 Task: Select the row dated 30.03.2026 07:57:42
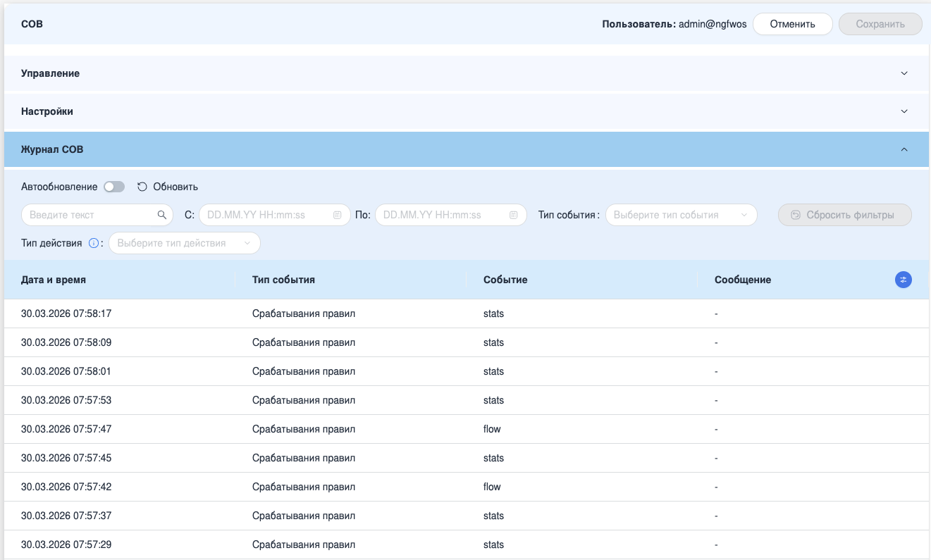(467, 487)
